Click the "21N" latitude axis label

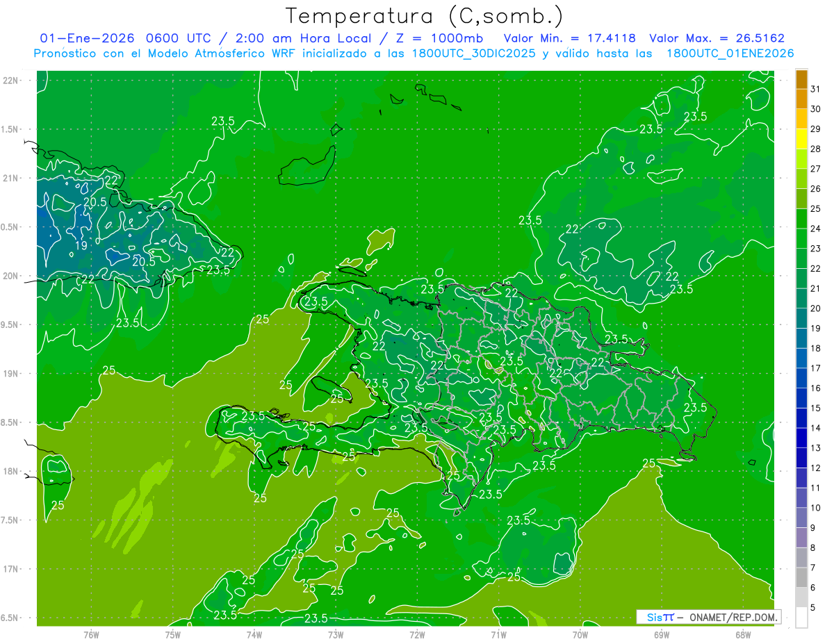[10, 178]
